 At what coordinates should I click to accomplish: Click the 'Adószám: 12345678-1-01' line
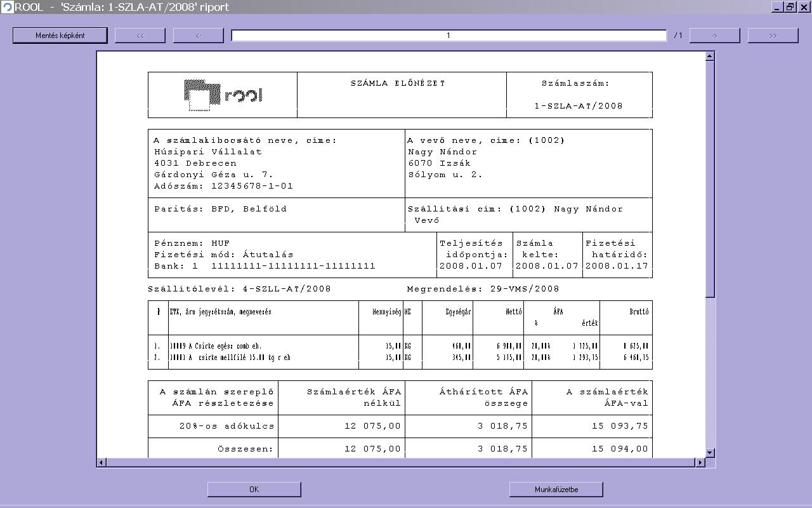pos(224,186)
